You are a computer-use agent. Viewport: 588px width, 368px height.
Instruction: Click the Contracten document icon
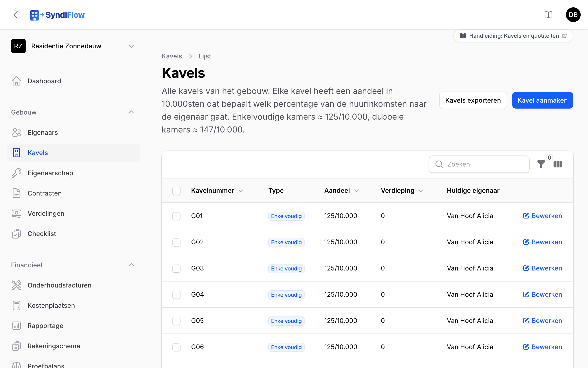point(16,193)
